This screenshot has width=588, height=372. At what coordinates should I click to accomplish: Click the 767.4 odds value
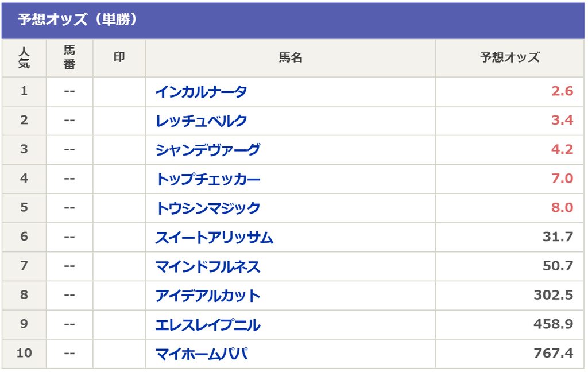click(554, 353)
